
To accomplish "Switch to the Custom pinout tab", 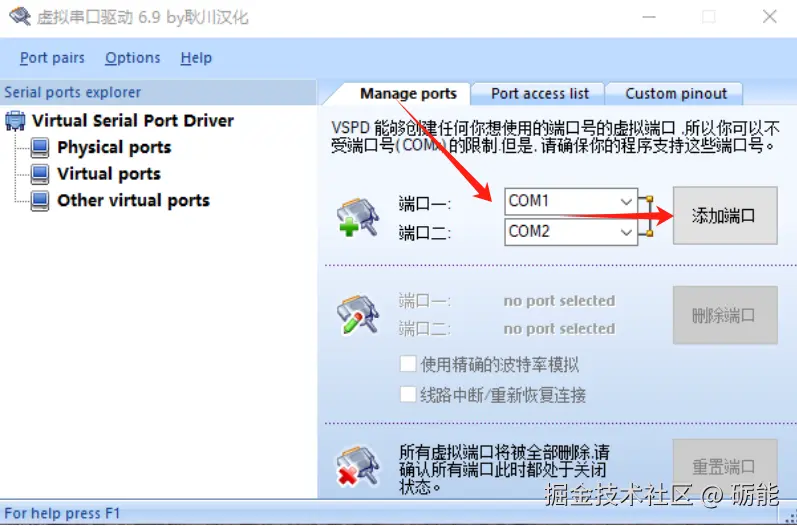I will point(676,94).
